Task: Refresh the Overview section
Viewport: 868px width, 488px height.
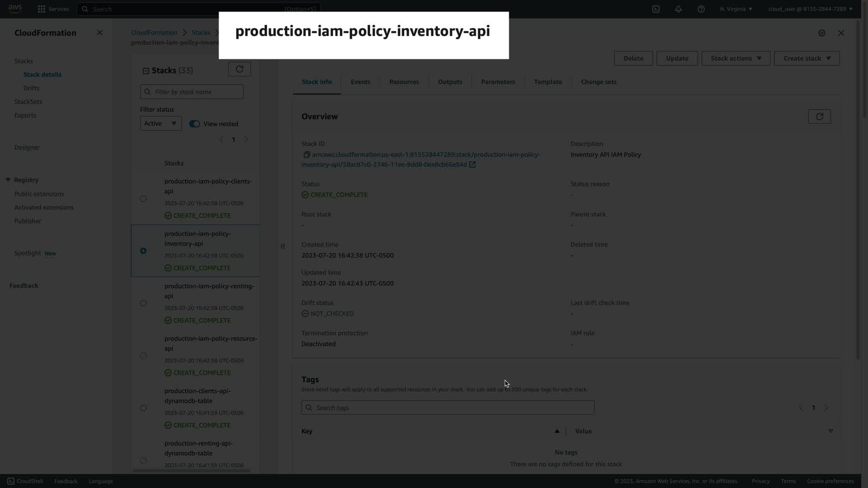Action: (x=819, y=117)
